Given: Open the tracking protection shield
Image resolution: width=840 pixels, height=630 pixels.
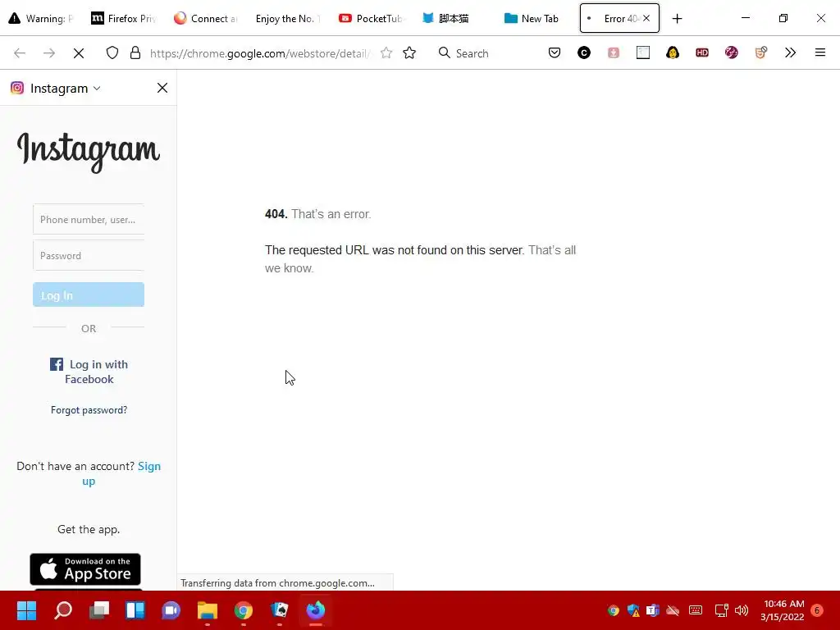Looking at the screenshot, I should tap(112, 53).
